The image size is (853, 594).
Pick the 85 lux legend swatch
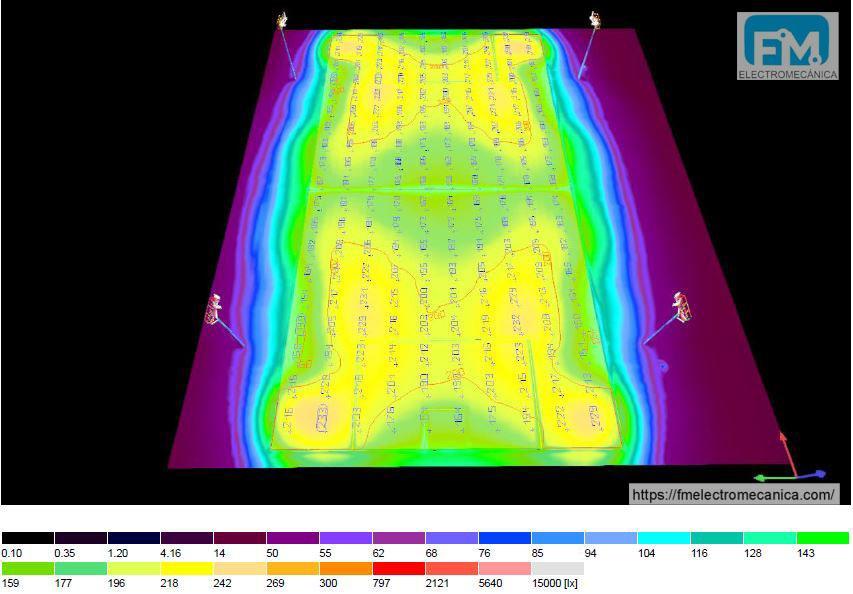click(x=558, y=538)
